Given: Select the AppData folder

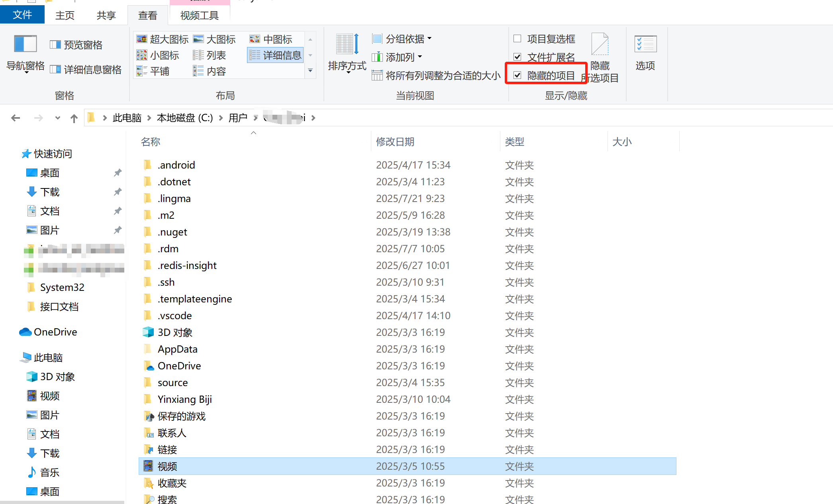Looking at the screenshot, I should pyautogui.click(x=177, y=349).
